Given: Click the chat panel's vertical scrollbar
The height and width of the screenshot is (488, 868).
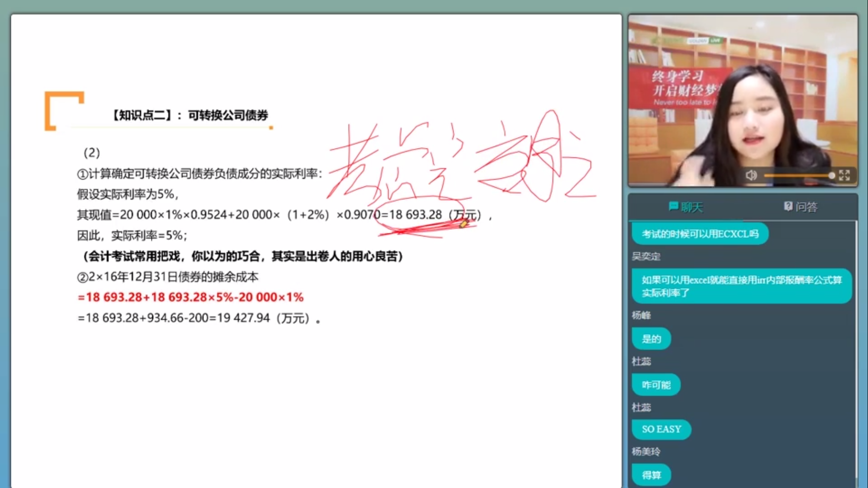Looking at the screenshot, I should click(x=855, y=347).
